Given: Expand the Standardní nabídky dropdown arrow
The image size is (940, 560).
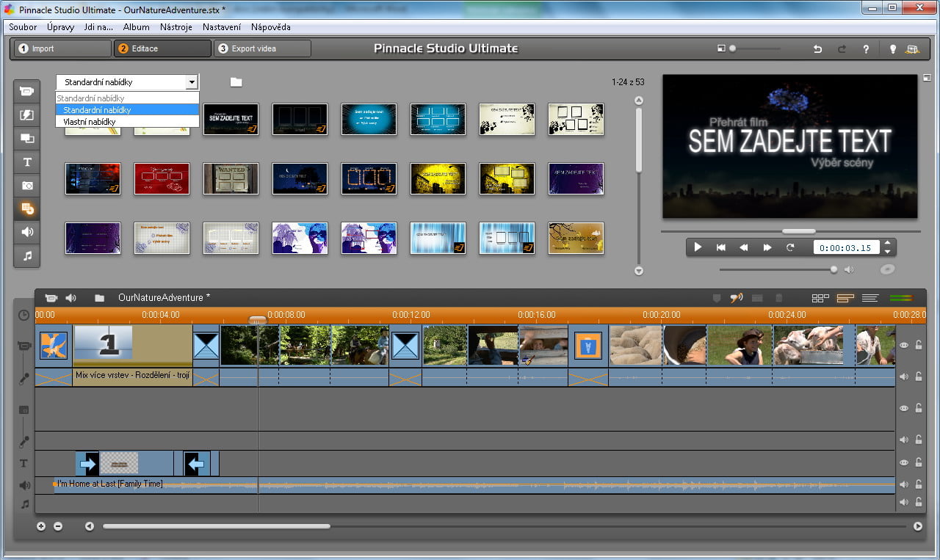Looking at the screenshot, I should point(192,82).
